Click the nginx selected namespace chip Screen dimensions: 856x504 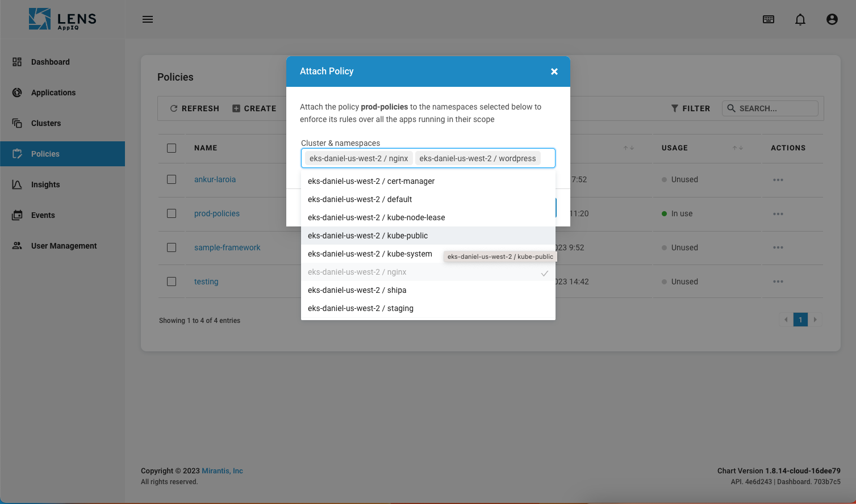[x=359, y=158]
